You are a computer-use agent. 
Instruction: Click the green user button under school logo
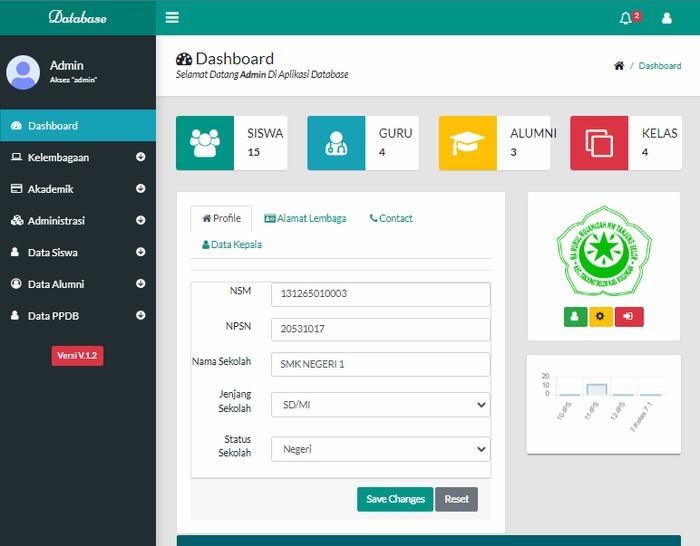pos(574,316)
